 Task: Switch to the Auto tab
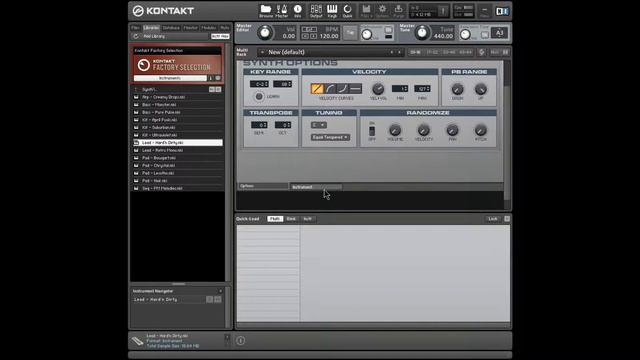coord(224,28)
